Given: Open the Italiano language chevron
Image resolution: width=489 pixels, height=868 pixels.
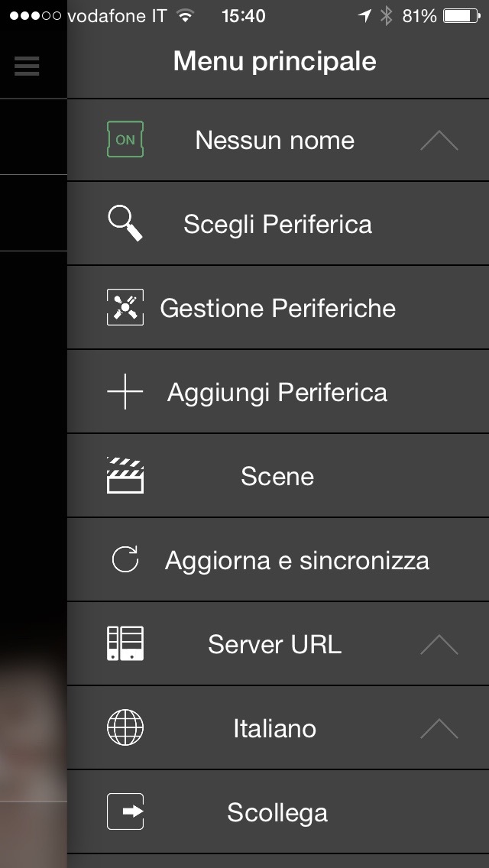Looking at the screenshot, I should 439,729.
